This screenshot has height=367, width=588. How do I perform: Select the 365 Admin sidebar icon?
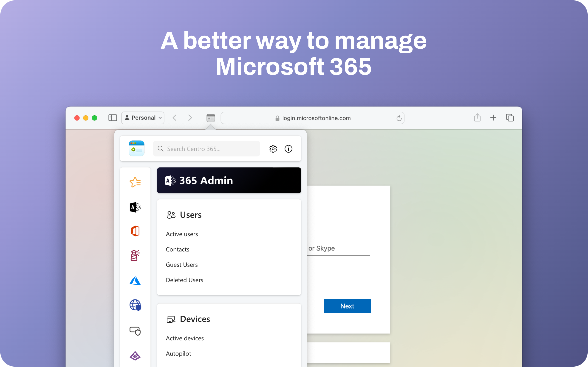[135, 207]
